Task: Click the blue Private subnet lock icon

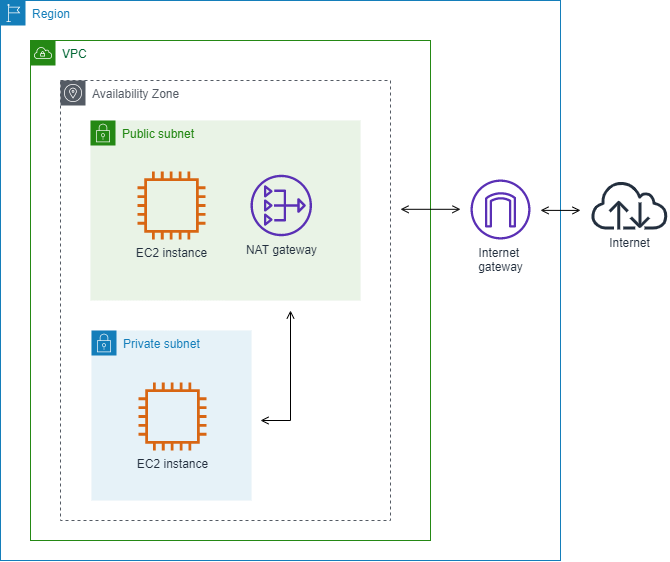Action: click(104, 343)
